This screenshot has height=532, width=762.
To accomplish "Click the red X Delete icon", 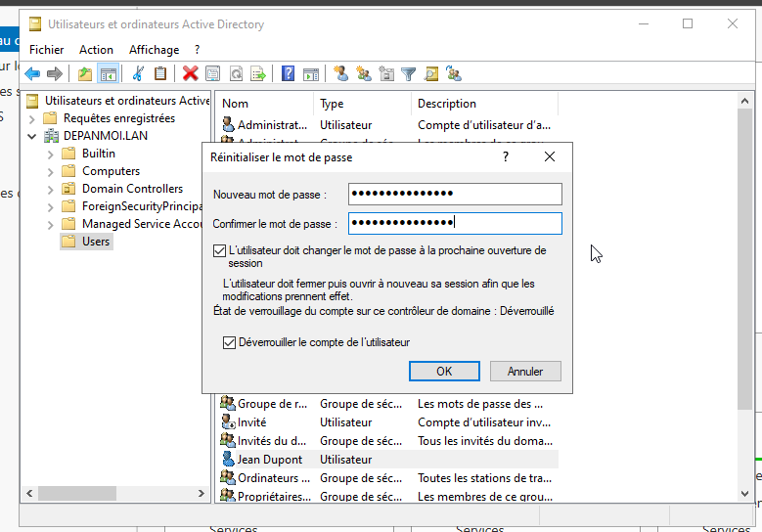I will coord(190,74).
